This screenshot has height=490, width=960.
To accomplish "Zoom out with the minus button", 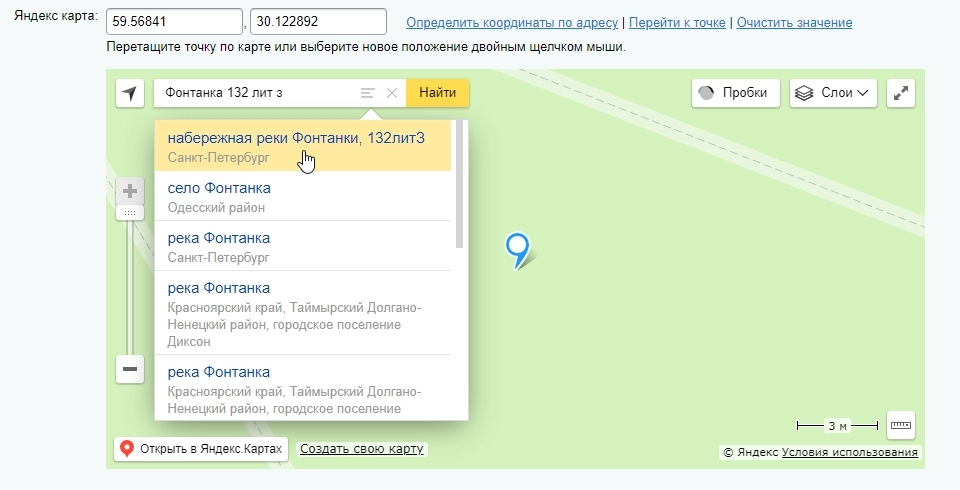I will point(130,369).
